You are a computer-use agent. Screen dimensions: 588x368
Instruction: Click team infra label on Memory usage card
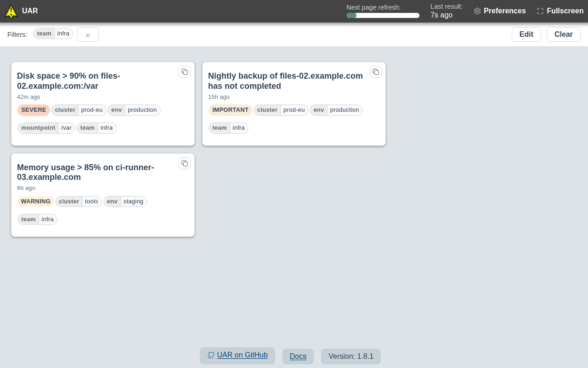coord(37,219)
